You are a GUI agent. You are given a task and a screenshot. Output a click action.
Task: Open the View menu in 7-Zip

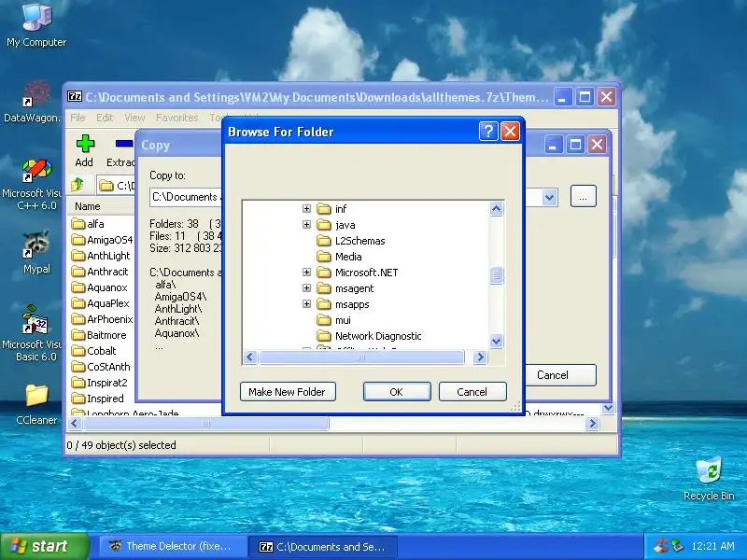pos(134,118)
